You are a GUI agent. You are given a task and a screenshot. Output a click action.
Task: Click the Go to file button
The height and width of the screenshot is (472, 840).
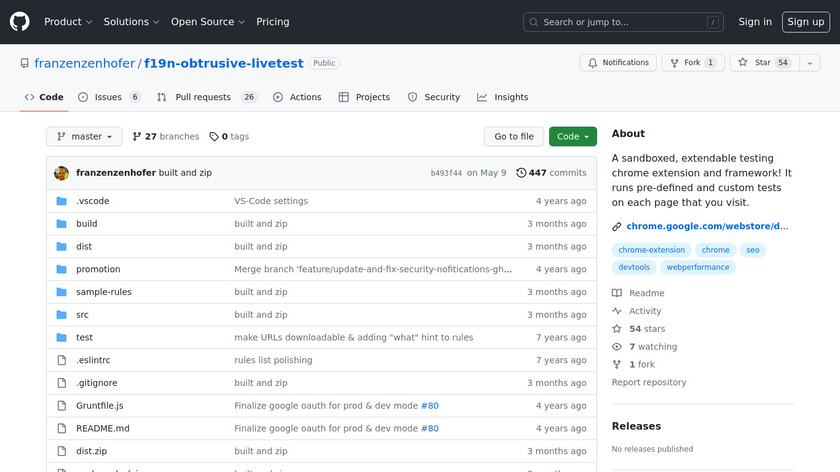click(x=514, y=137)
